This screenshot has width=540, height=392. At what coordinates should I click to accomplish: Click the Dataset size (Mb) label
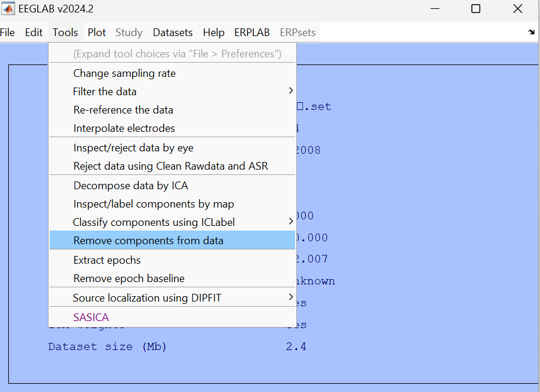click(x=107, y=346)
